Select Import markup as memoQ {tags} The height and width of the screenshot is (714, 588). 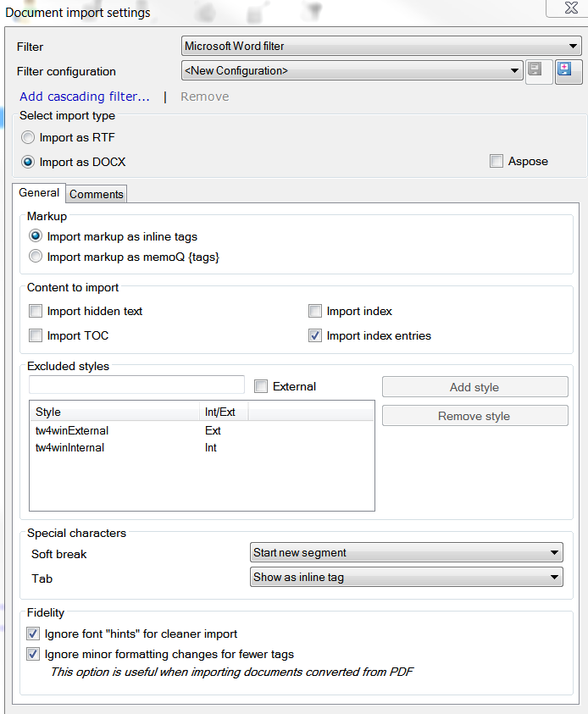(35, 257)
